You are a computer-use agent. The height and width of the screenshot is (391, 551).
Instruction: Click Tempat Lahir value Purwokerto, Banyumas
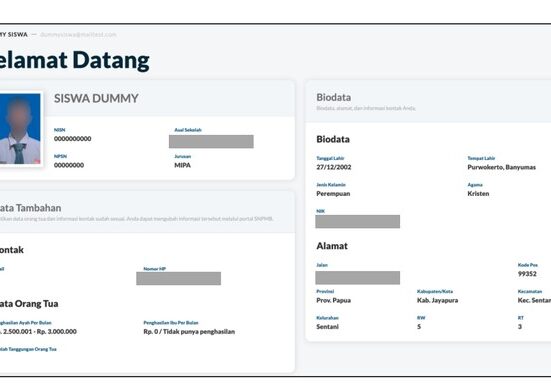(501, 167)
